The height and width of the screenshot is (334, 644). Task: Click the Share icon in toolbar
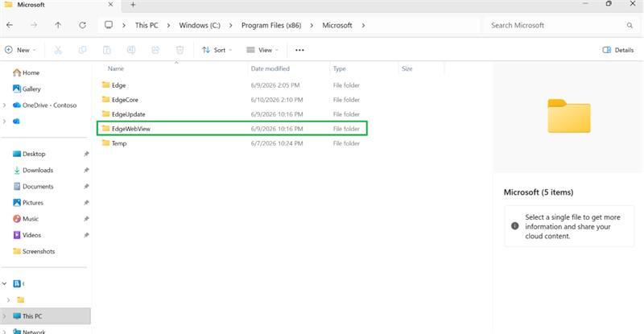click(155, 50)
